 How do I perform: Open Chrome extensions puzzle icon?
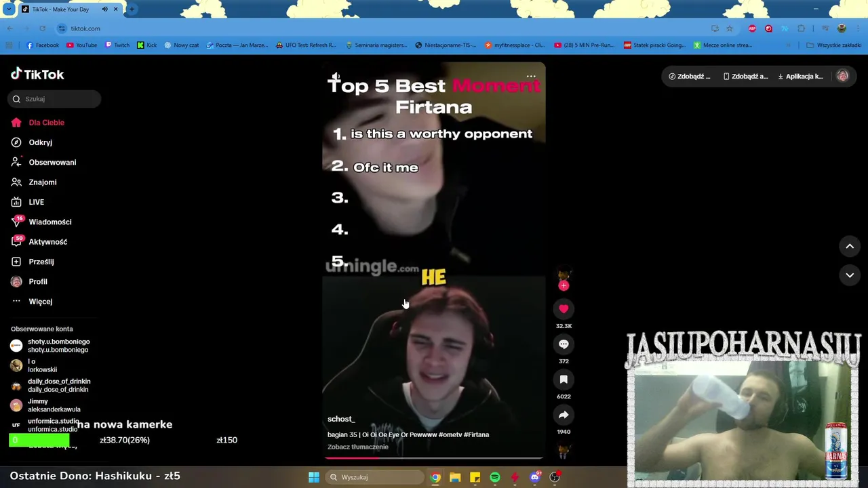[802, 28]
